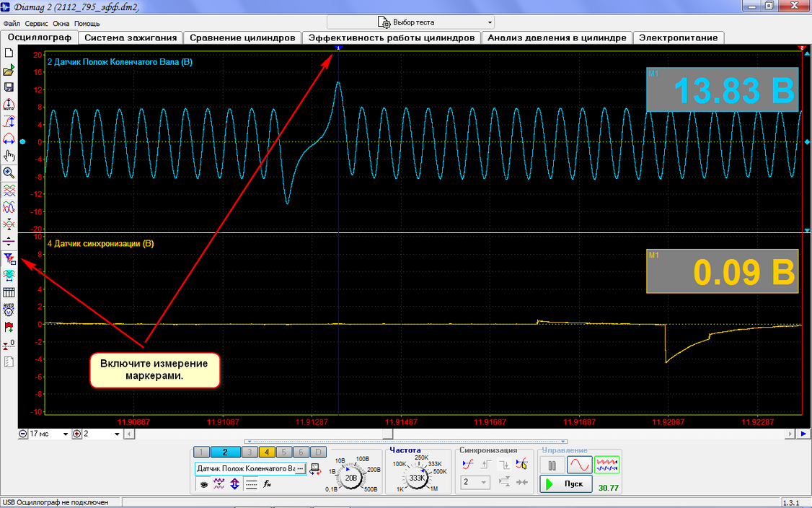
Task: Click the overlay channels icon
Action: pos(9,208)
